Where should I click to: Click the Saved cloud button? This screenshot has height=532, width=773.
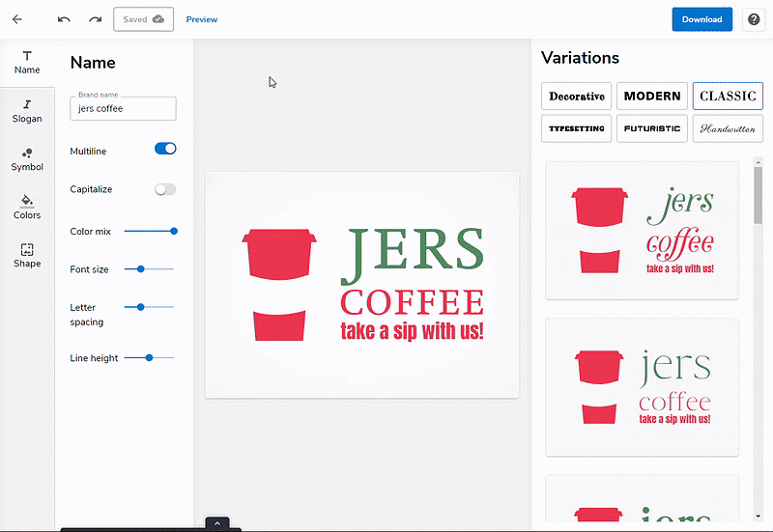click(x=143, y=19)
